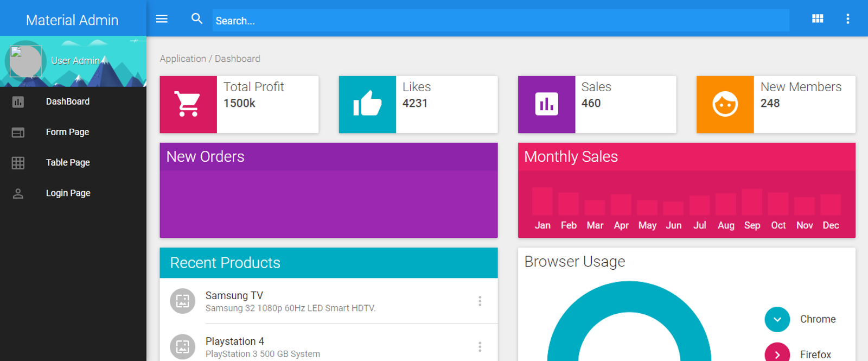Click the Jan bar in Monthly Sales
Viewport: 868px width, 361px height.
[x=542, y=201]
